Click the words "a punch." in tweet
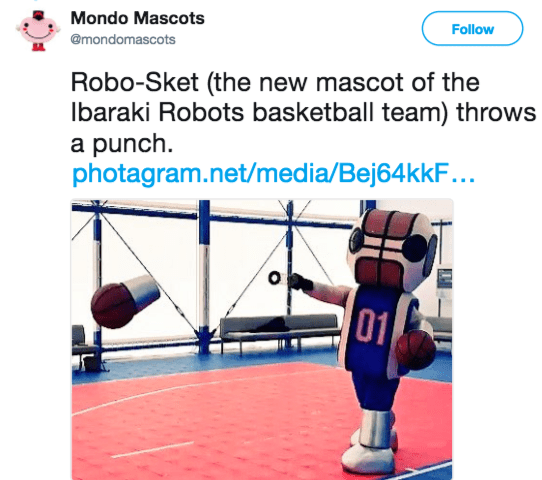This screenshot has width=542, height=480. pos(122,143)
